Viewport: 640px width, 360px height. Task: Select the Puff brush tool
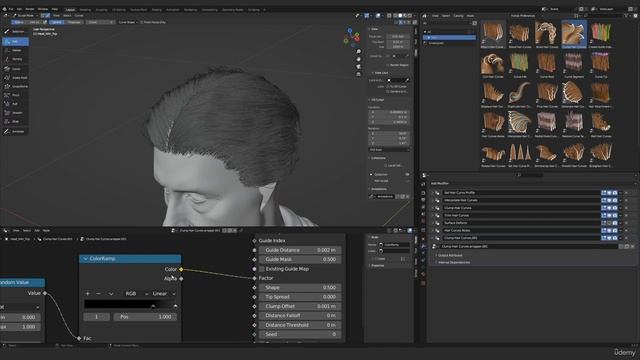pos(15,104)
